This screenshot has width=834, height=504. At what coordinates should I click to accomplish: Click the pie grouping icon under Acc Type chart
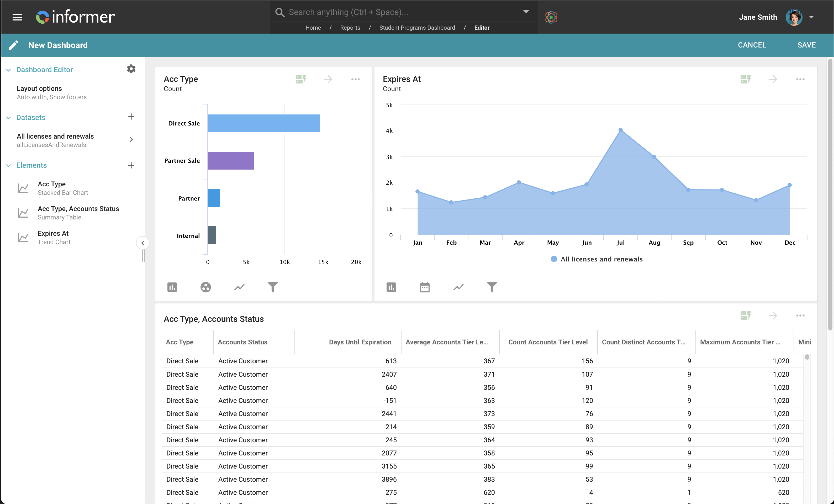point(205,287)
